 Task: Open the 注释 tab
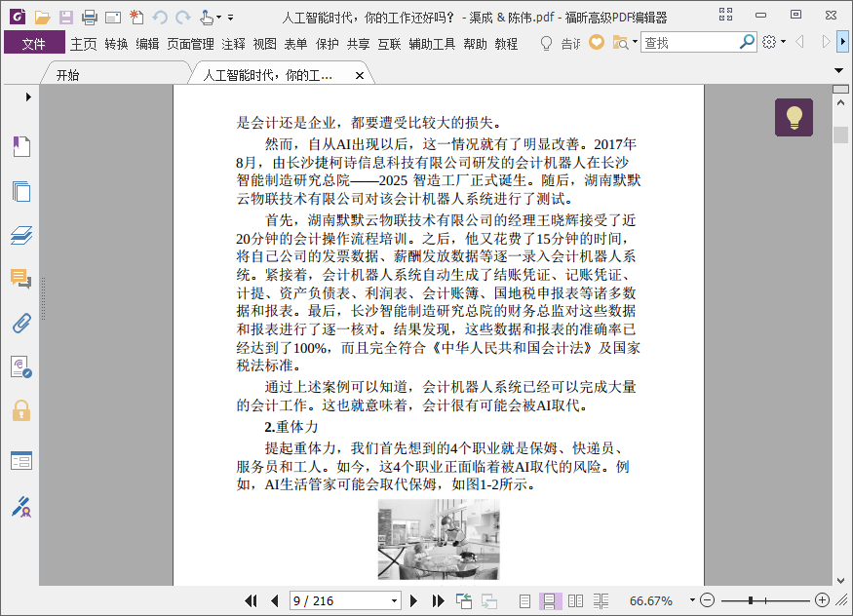[x=233, y=44]
